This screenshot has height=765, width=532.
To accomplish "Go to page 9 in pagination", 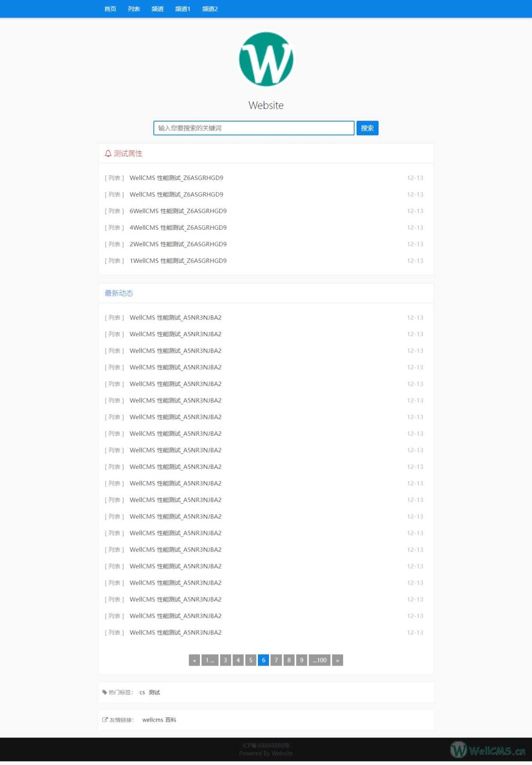I will tap(302, 660).
